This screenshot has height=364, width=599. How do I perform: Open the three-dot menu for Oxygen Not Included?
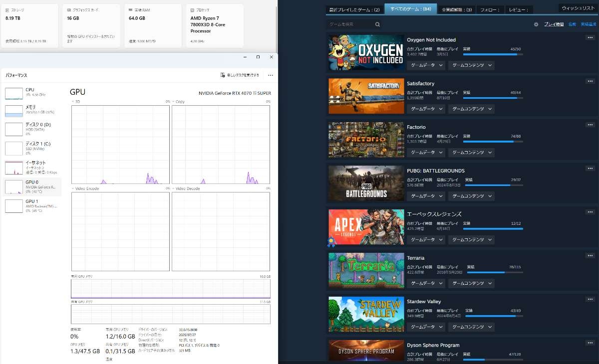[x=590, y=38]
